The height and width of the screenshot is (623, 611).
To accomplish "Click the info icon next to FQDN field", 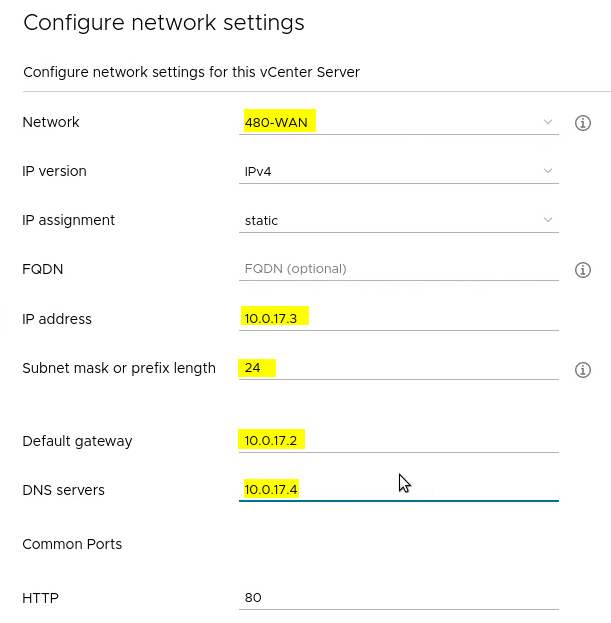I will tap(583, 270).
